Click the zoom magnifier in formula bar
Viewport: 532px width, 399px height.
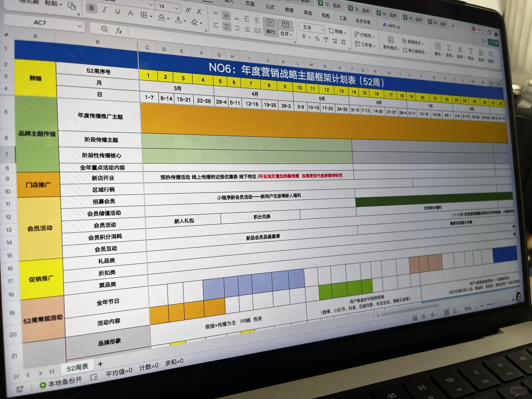coord(105,29)
